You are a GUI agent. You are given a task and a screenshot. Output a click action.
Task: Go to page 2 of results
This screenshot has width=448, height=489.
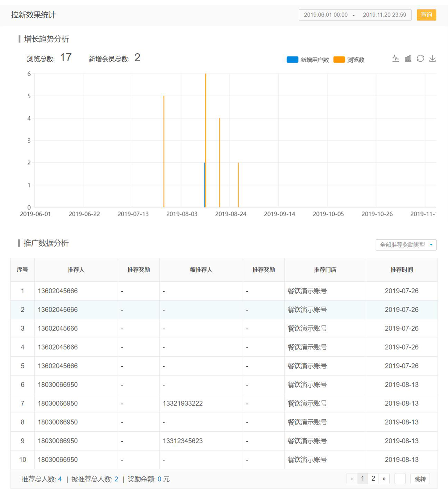coord(373,479)
